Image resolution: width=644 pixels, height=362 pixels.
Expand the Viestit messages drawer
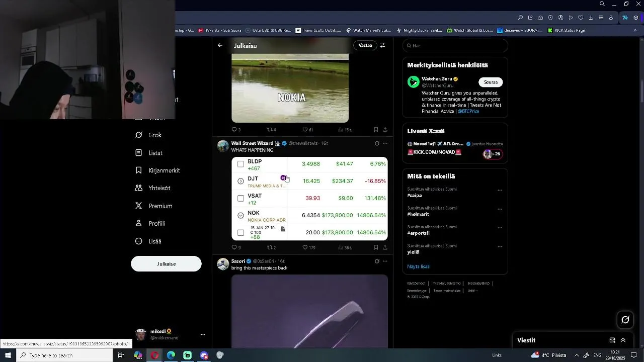pyautogui.click(x=623, y=340)
